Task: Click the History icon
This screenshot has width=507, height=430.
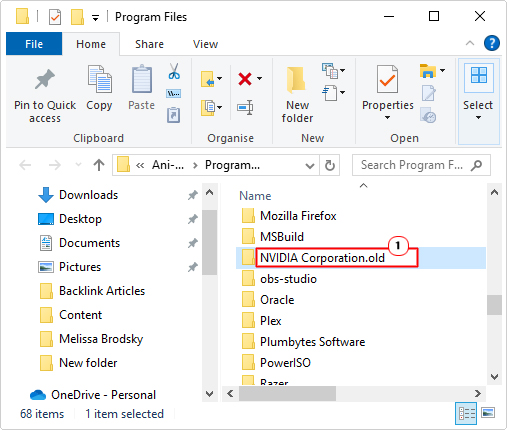Action: 428,115
